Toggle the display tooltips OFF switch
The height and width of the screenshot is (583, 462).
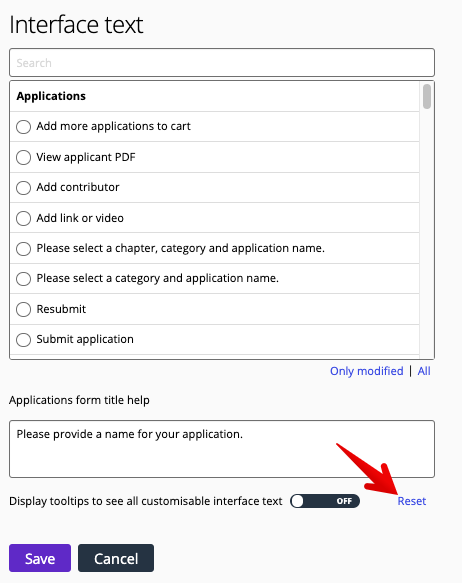[325, 501]
